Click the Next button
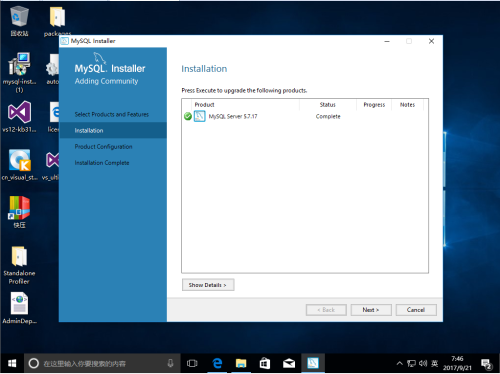 coord(370,310)
